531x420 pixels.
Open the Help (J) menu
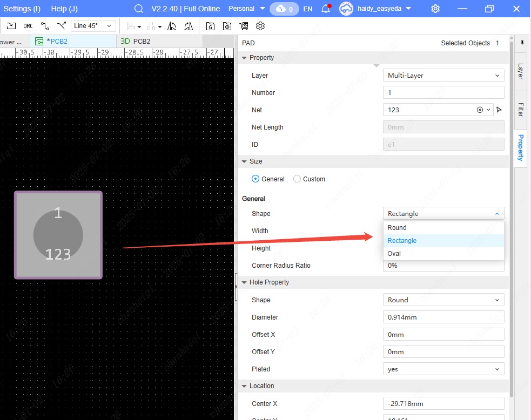click(64, 9)
